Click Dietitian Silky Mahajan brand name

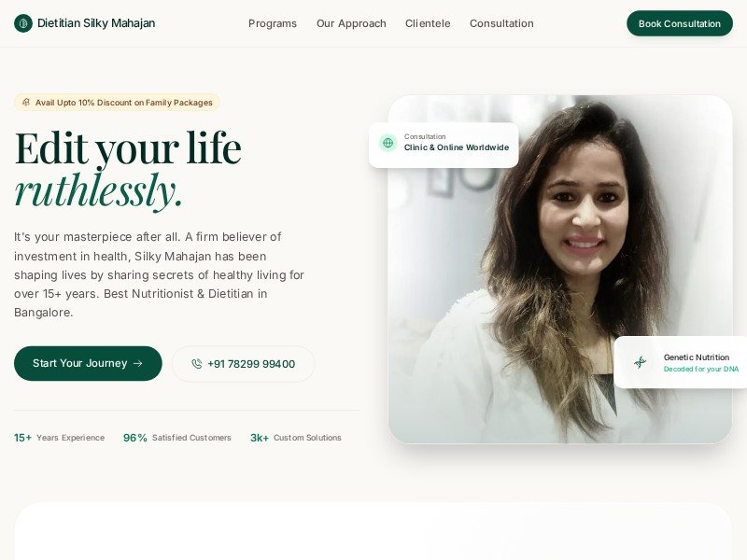coord(96,23)
